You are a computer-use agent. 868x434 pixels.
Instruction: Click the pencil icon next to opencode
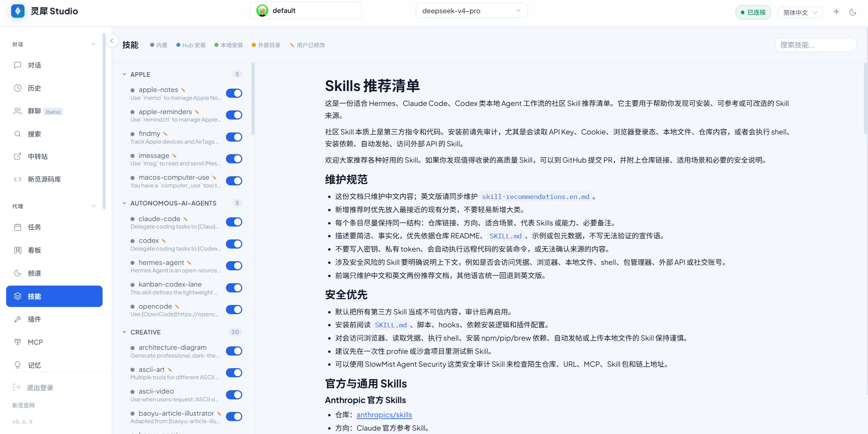pos(177,307)
